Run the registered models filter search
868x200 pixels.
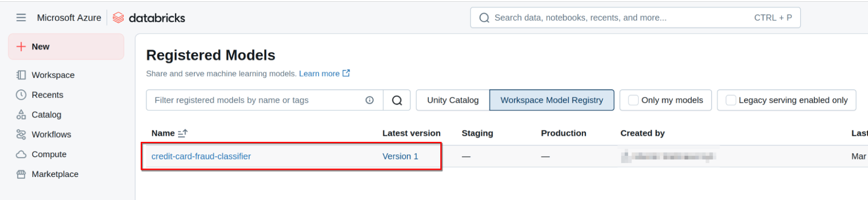pos(397,100)
